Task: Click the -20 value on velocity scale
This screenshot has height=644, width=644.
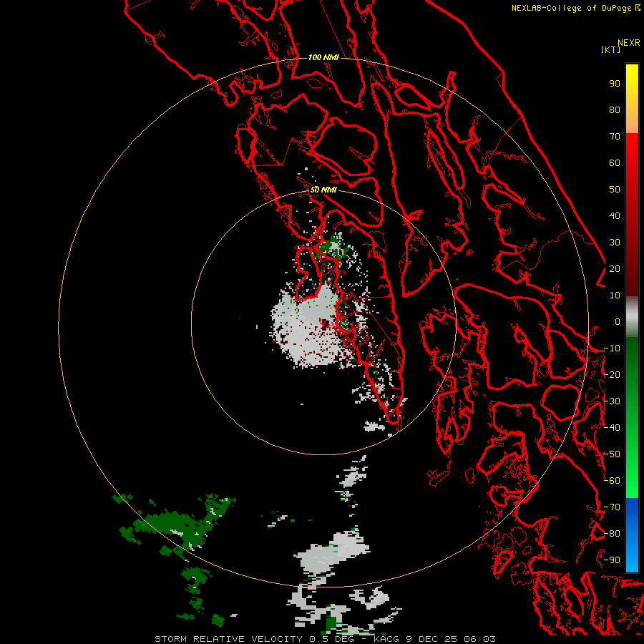Action: click(x=612, y=374)
